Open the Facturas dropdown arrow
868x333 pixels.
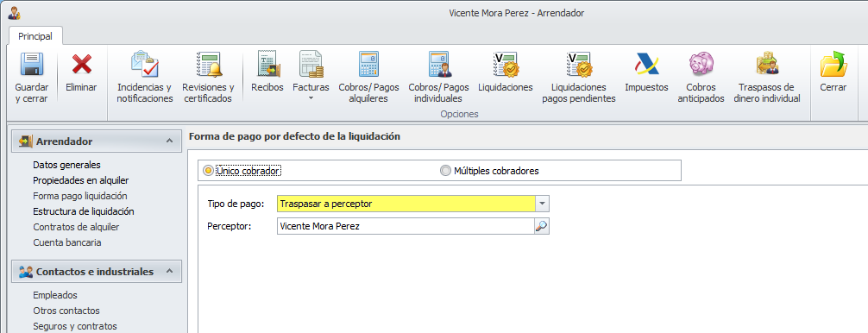311,98
